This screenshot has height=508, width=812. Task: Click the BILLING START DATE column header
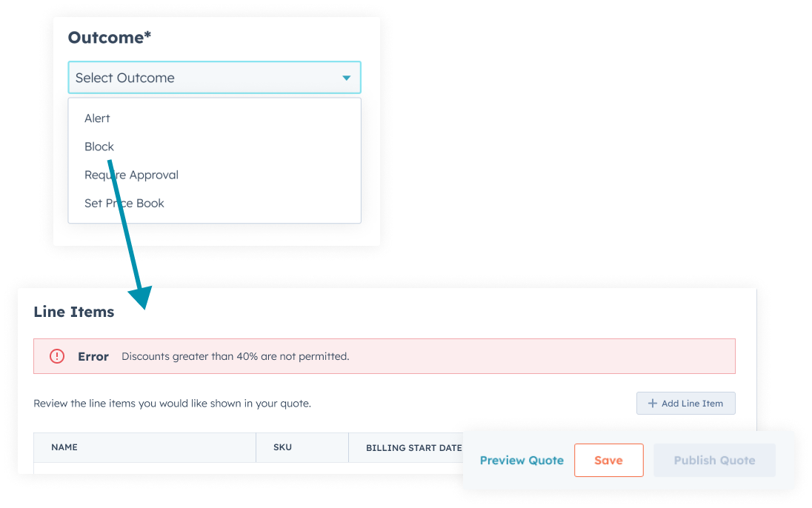click(x=413, y=448)
